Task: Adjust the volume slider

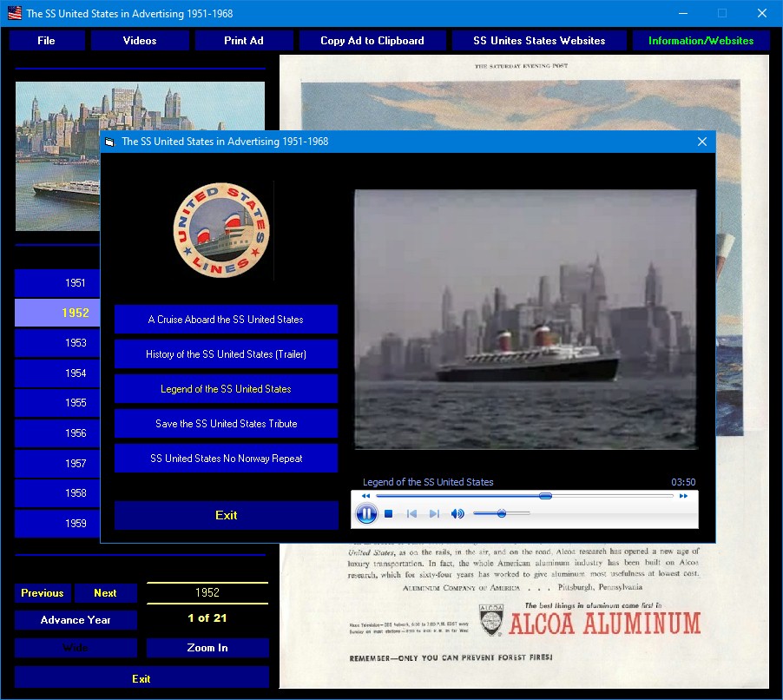Action: [x=502, y=513]
